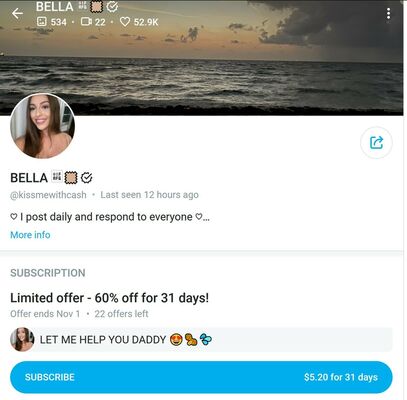Open the circular profile avatar photo
This screenshot has width=407, height=400.
[x=43, y=126]
